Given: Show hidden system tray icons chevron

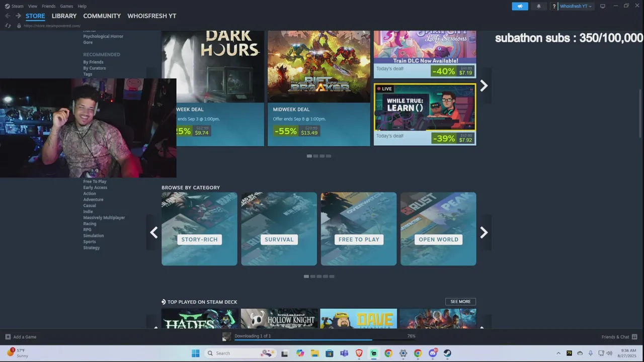Looking at the screenshot, I should (558, 353).
